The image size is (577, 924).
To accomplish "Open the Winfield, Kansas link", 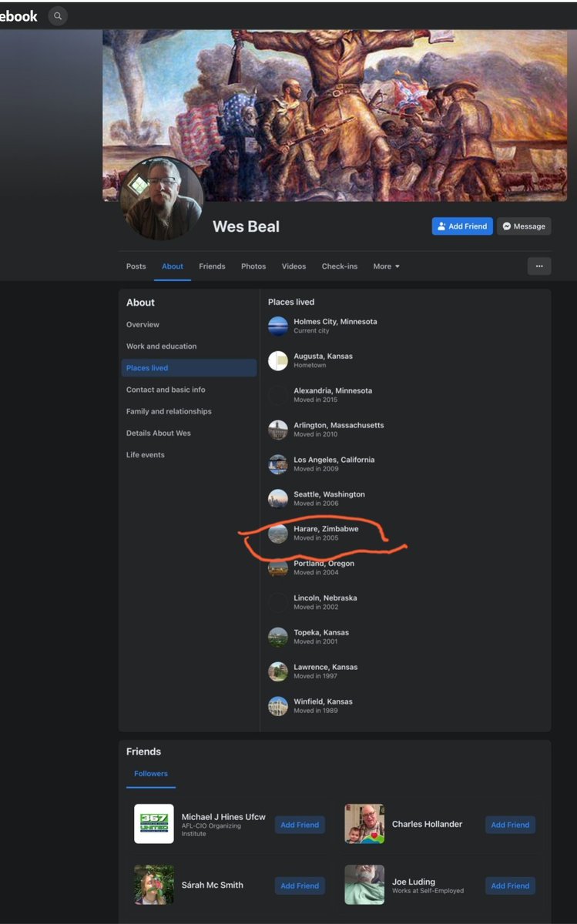I will coord(323,701).
